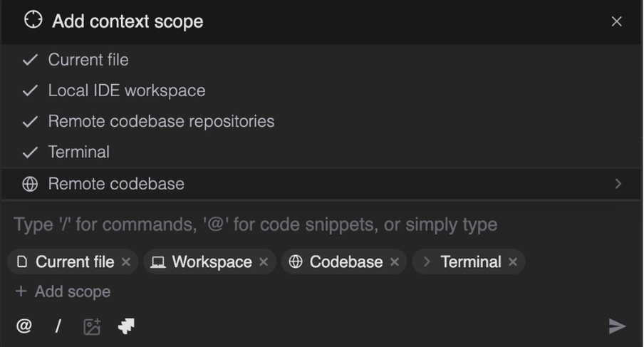Viewport: 644px width, 347px height.
Task: Click the @ code snippet mention icon
Action: click(x=24, y=326)
